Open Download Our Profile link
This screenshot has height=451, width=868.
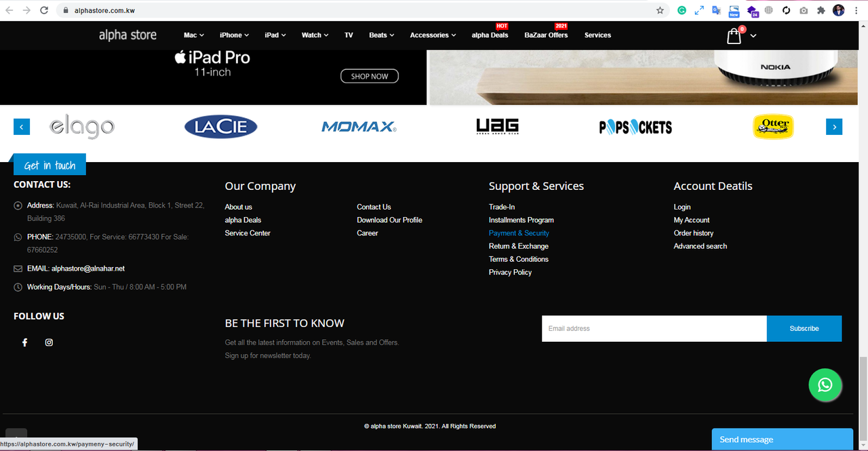point(390,220)
